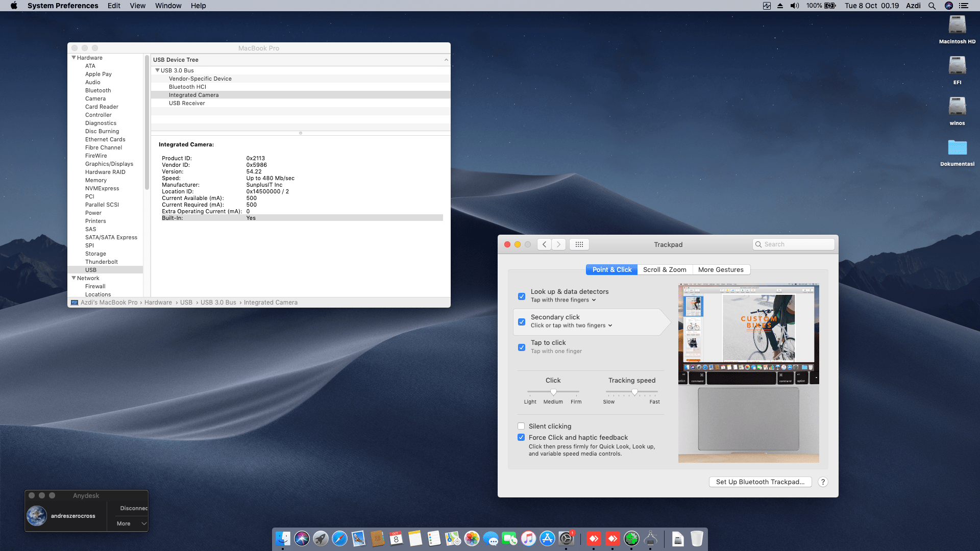Disable Tap to click checkbox
980x551 pixels.
tap(522, 347)
